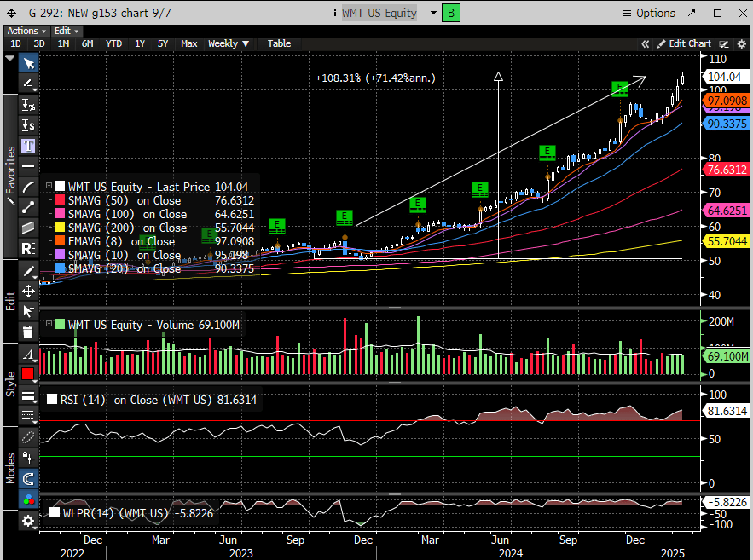The image size is (753, 560).
Task: Select the 1Y time range
Action: (x=139, y=43)
